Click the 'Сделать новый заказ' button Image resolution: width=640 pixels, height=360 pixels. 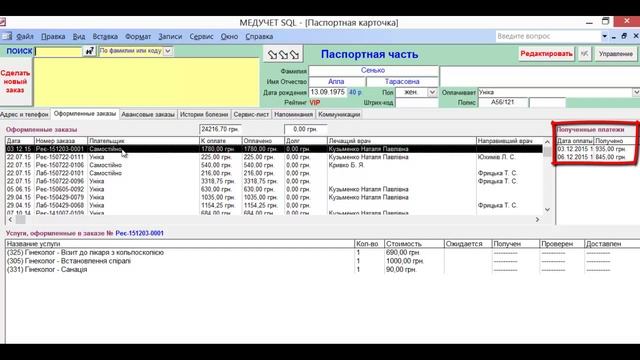[x=16, y=82]
